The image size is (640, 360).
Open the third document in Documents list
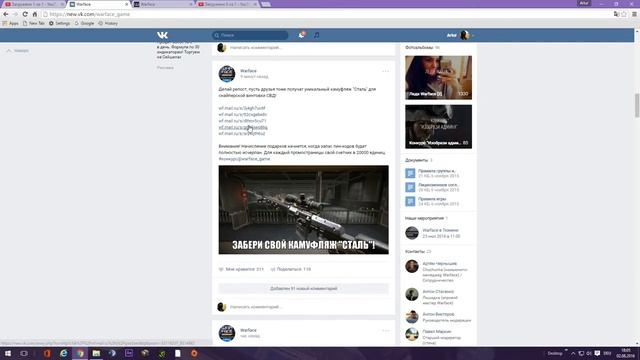pos(433,201)
